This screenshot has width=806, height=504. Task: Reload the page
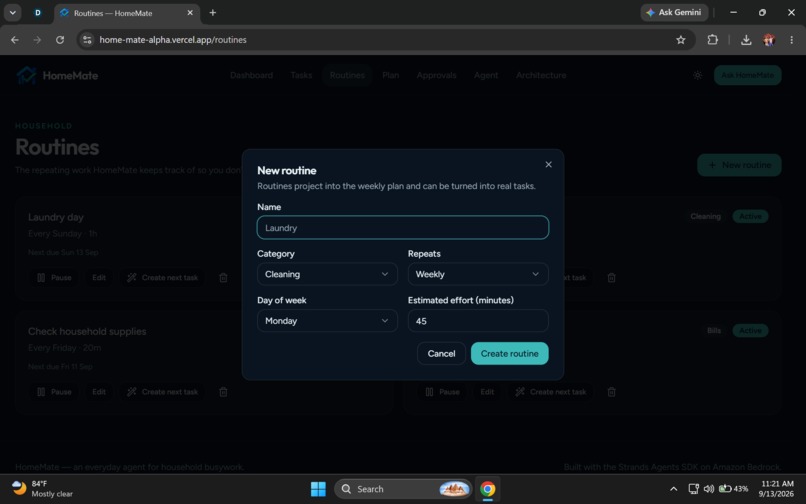(x=60, y=40)
